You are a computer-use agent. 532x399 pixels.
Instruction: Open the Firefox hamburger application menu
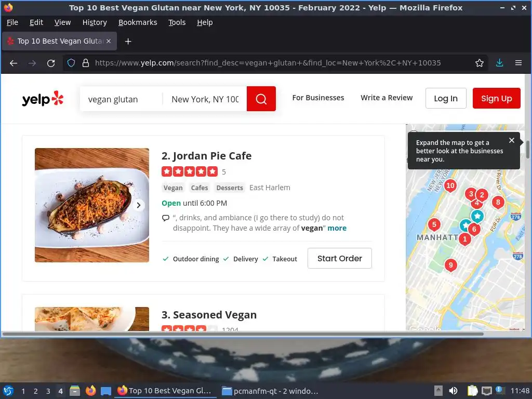click(x=518, y=63)
